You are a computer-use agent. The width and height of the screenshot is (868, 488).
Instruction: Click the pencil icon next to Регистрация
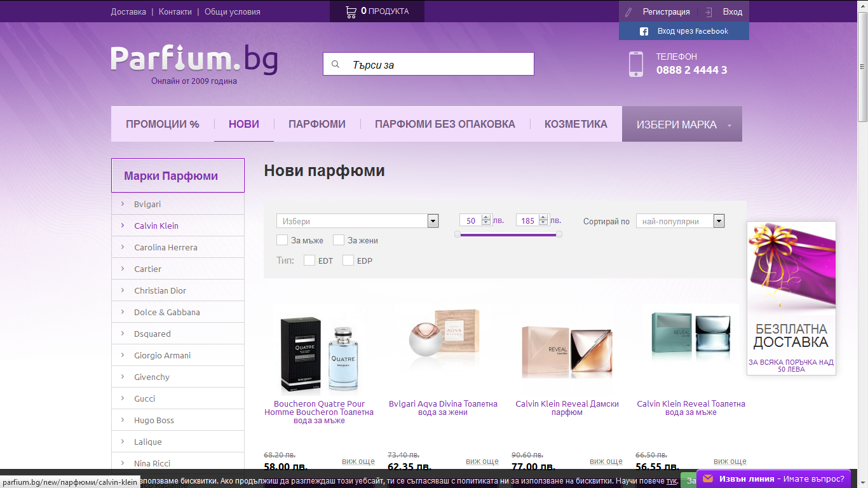tap(629, 11)
